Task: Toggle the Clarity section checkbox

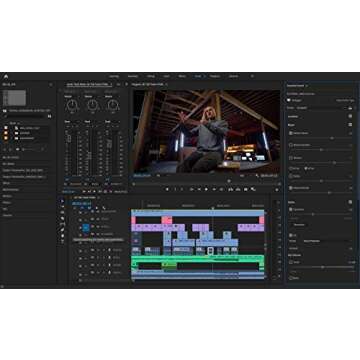Action: (x=350, y=202)
